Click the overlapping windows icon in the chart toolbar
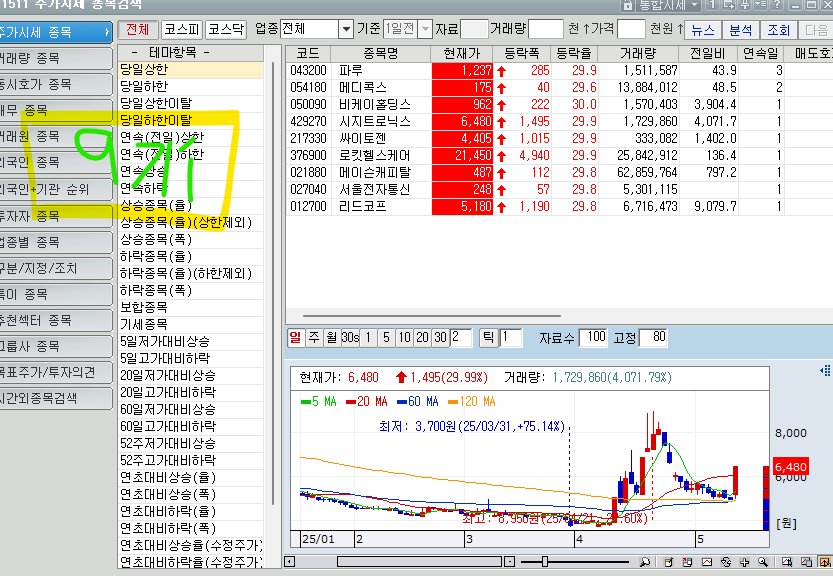The height and width of the screenshot is (576, 833). (687, 562)
